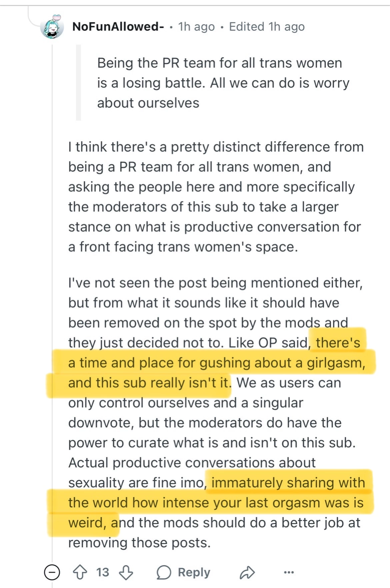Downvote the NoFunAllowed- comment
Screen dimensions: 390x588
click(126, 572)
